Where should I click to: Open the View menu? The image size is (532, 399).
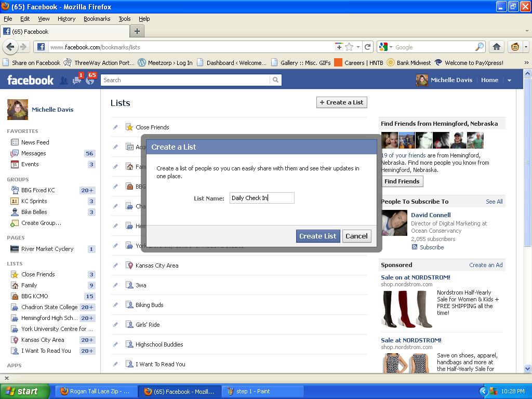(44, 19)
